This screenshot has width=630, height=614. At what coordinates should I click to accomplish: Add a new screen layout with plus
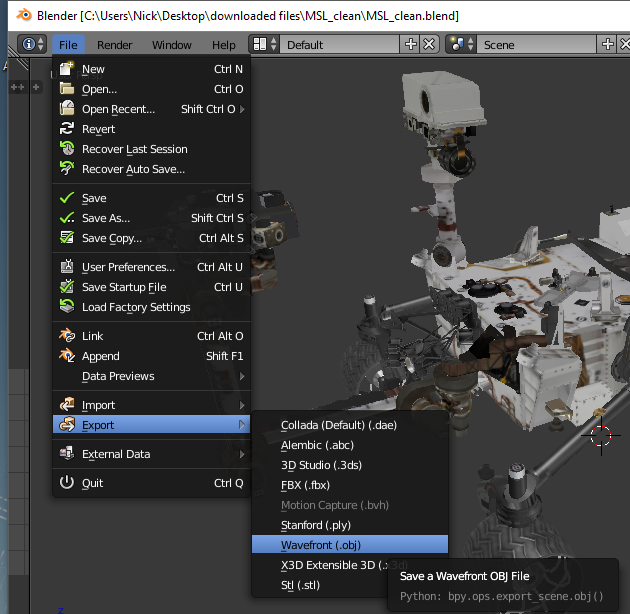tap(410, 44)
